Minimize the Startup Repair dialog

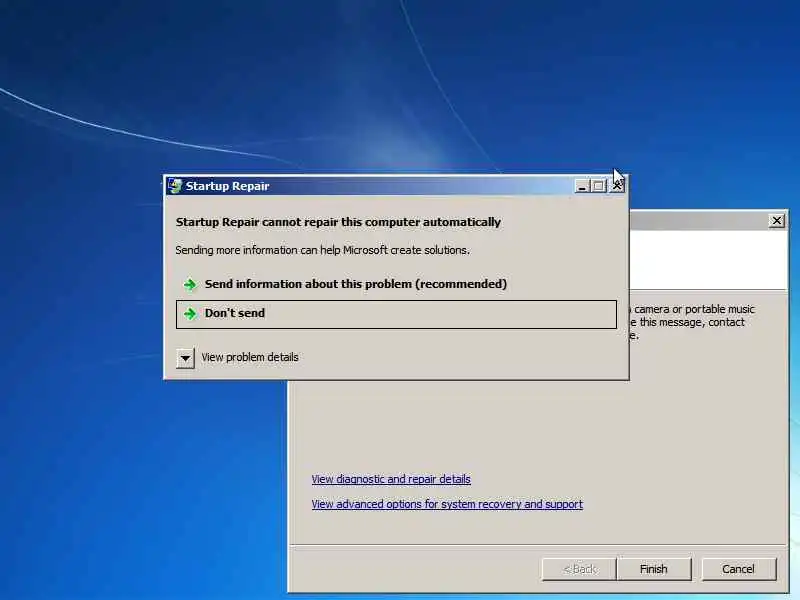pos(582,186)
